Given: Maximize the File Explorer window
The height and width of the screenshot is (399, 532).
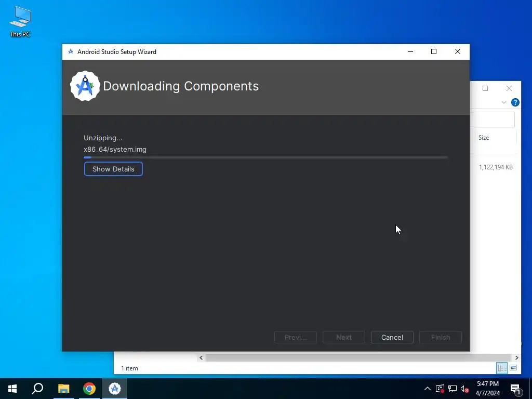Looking at the screenshot, I should click(x=485, y=88).
